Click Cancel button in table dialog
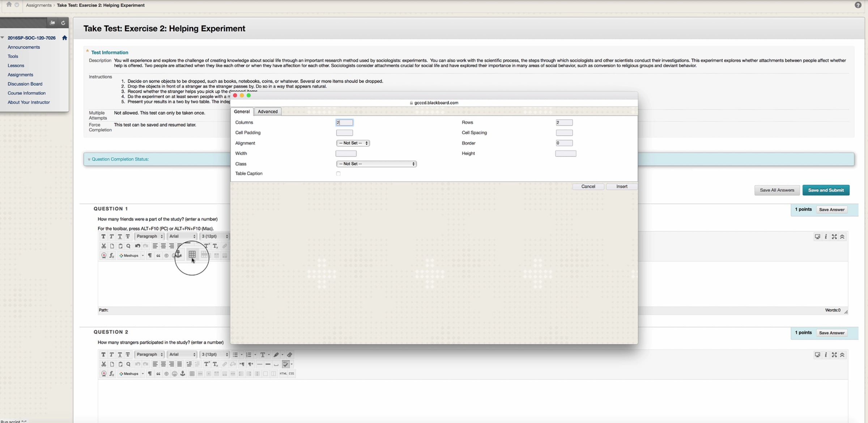Image resolution: width=868 pixels, height=423 pixels. (588, 186)
